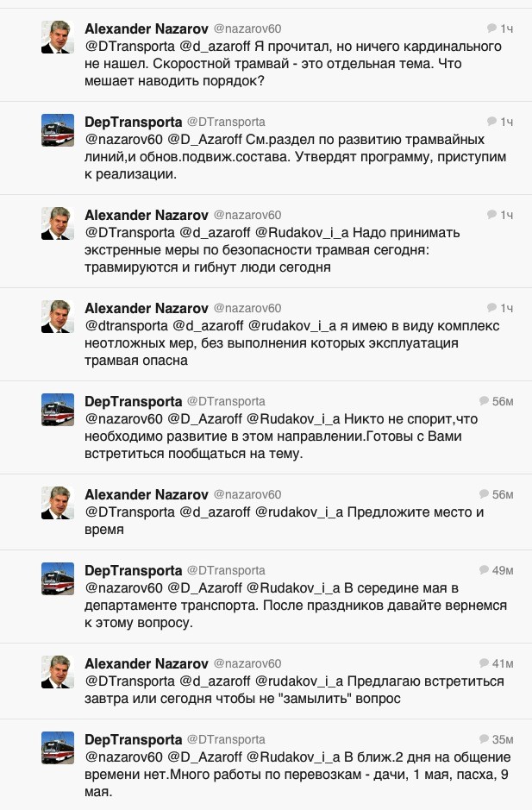This screenshot has width=532, height=810.
Task: Open Alexander Nazarov avatar in first tweet
Action: (57, 37)
